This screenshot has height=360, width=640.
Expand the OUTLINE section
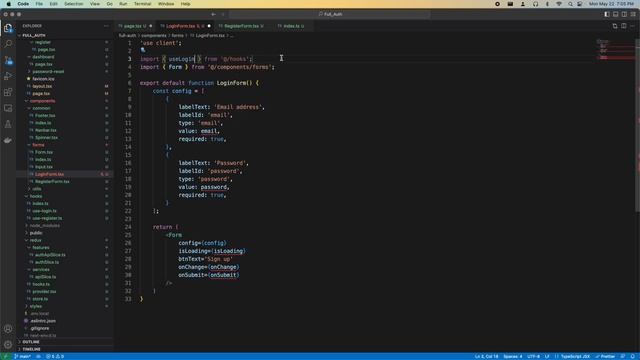65,342
